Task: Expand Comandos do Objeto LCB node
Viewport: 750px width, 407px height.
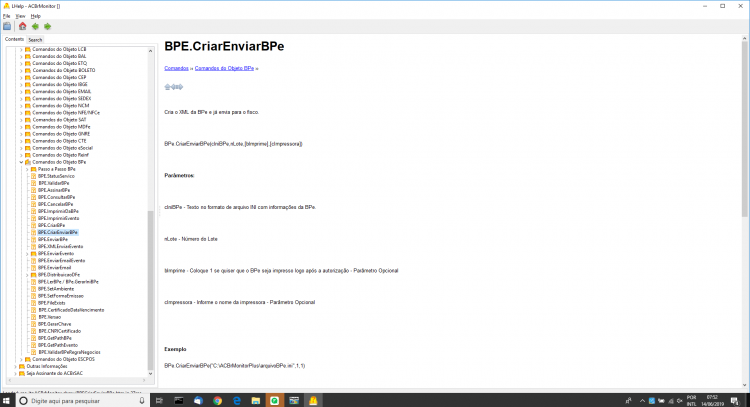Action: (x=21, y=49)
